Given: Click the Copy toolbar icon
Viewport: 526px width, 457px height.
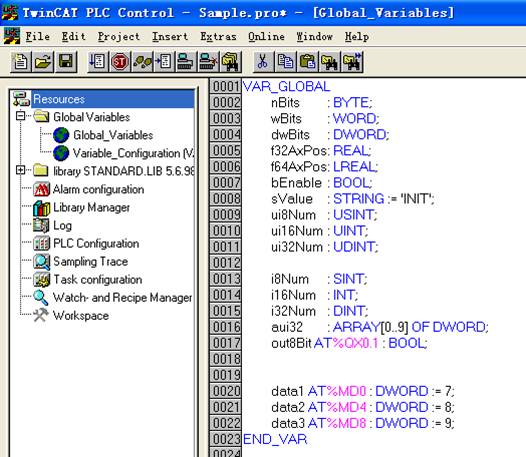Looking at the screenshot, I should point(285,62).
